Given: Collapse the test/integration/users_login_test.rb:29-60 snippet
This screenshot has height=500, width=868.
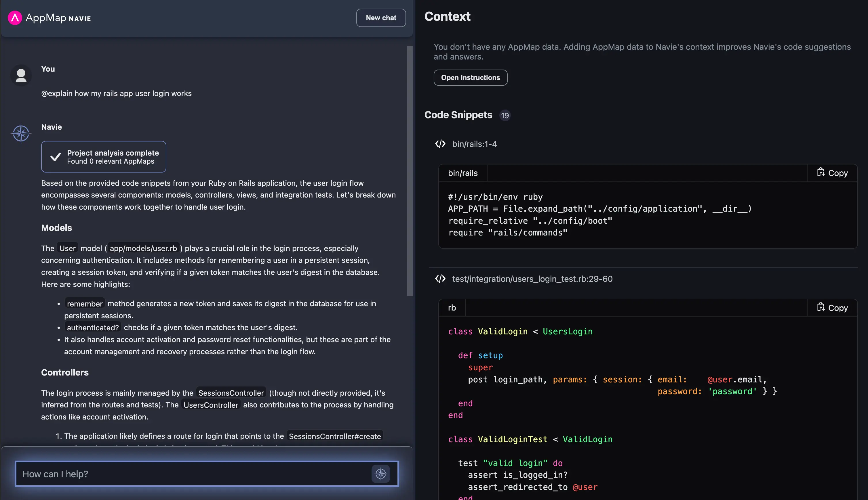Looking at the screenshot, I should point(532,279).
